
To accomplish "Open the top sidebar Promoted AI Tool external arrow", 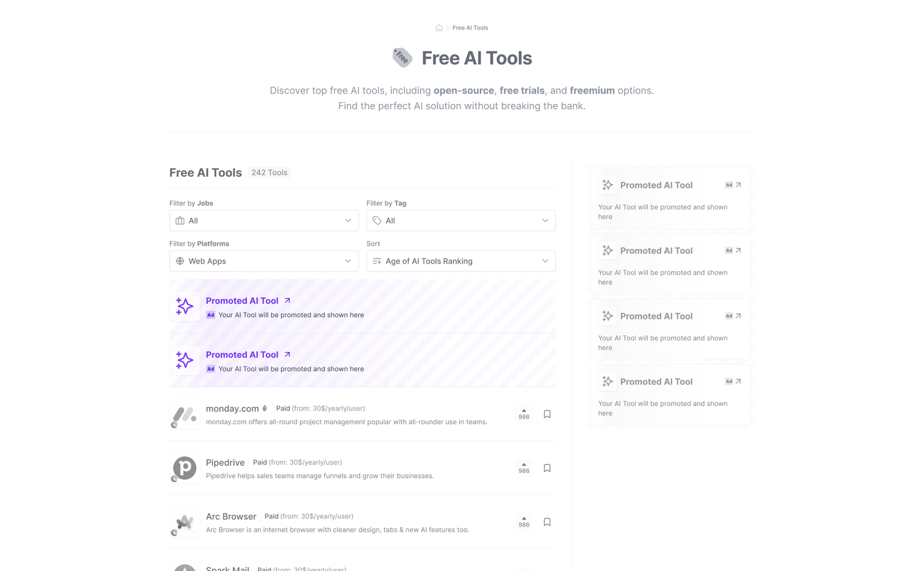I will 738,185.
